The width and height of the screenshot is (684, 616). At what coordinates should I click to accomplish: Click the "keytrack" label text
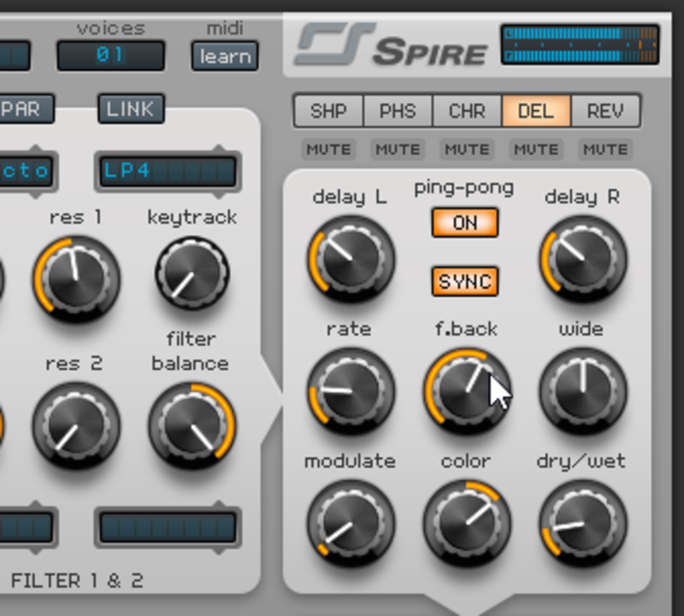click(192, 218)
